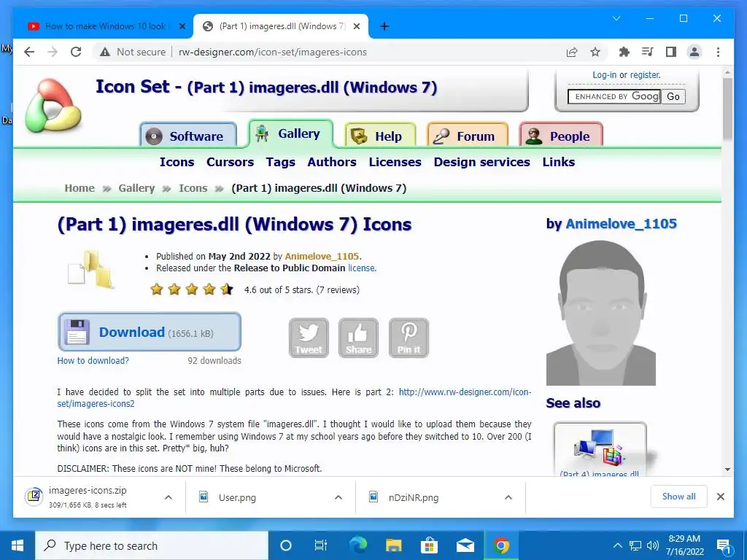Open Task View on taskbar
The height and width of the screenshot is (560, 747).
(321, 545)
